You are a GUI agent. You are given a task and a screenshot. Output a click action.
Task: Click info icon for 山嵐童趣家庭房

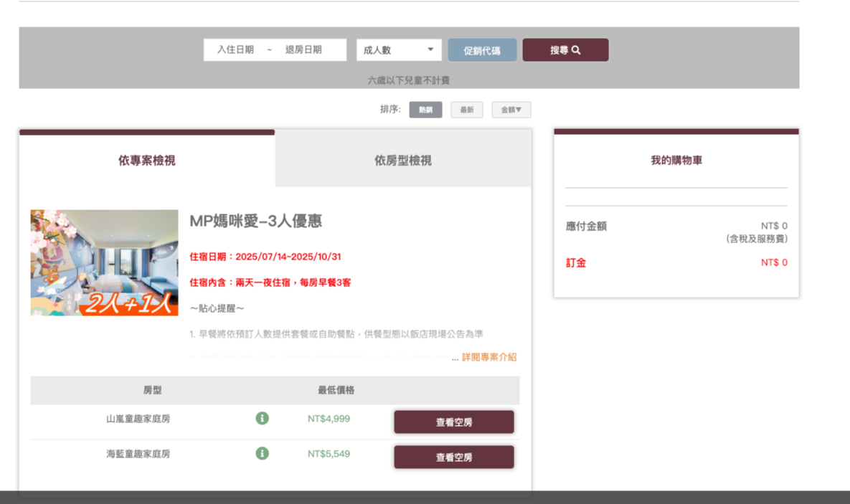263,418
